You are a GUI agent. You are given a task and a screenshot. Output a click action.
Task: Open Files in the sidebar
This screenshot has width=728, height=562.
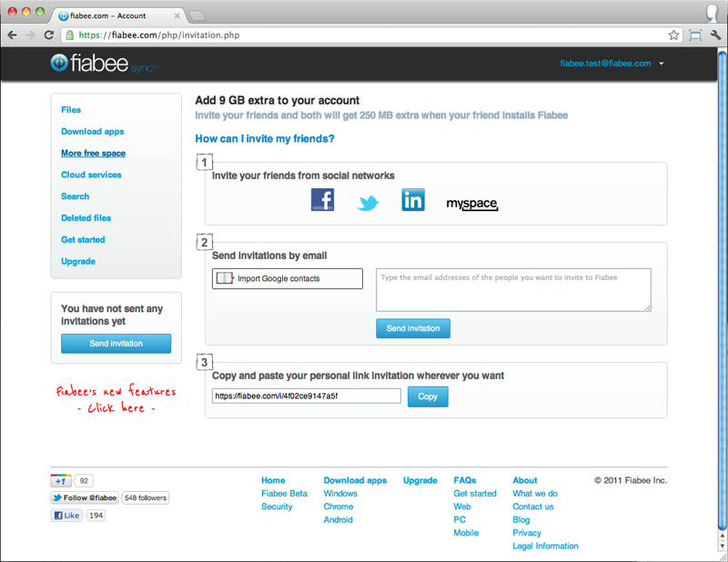[71, 110]
